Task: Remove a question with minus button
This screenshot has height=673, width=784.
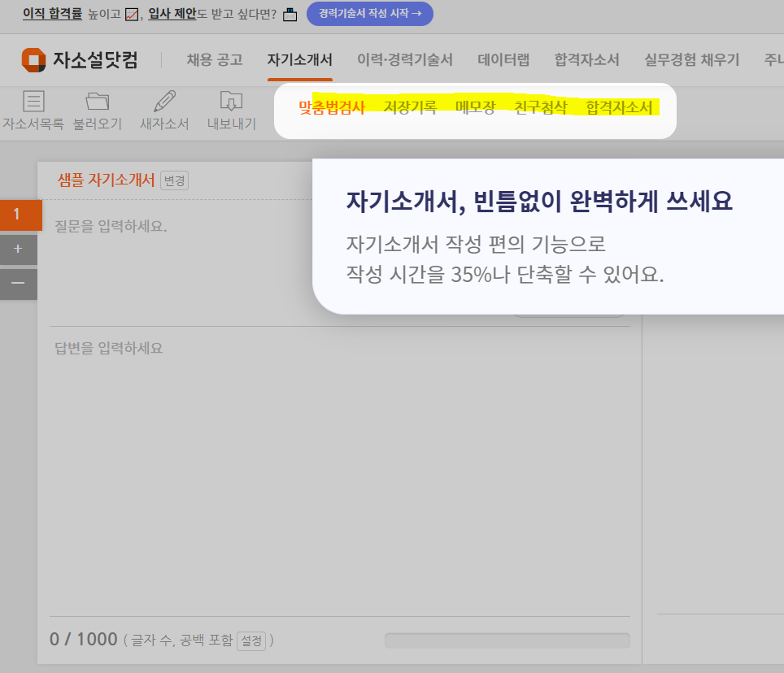Action: 18,284
